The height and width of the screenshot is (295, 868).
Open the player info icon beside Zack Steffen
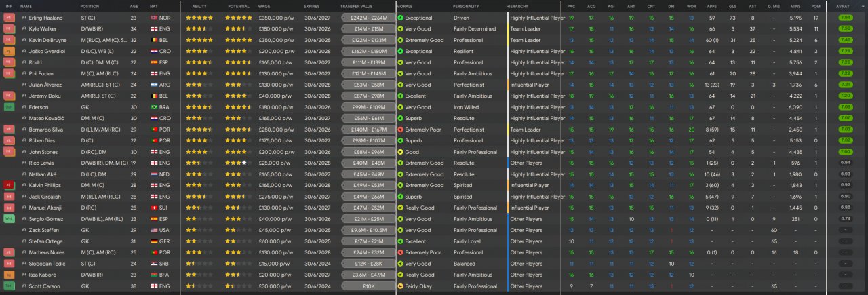point(24,230)
